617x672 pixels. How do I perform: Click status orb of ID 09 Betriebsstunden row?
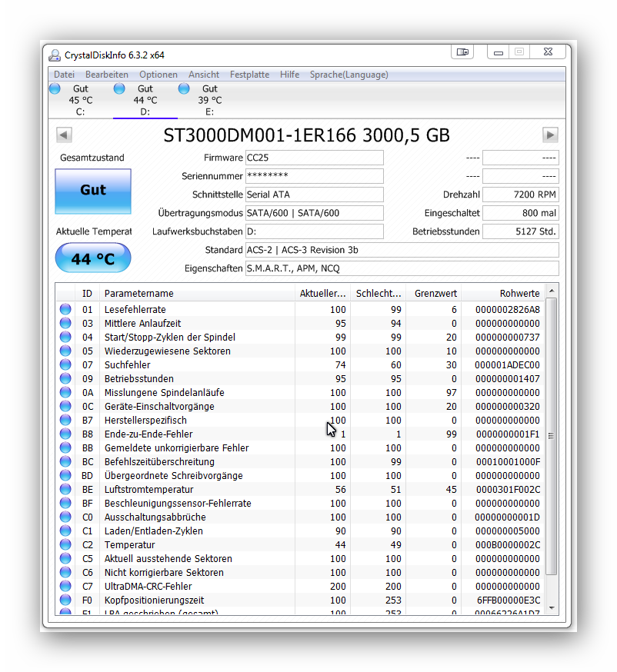coord(65,378)
